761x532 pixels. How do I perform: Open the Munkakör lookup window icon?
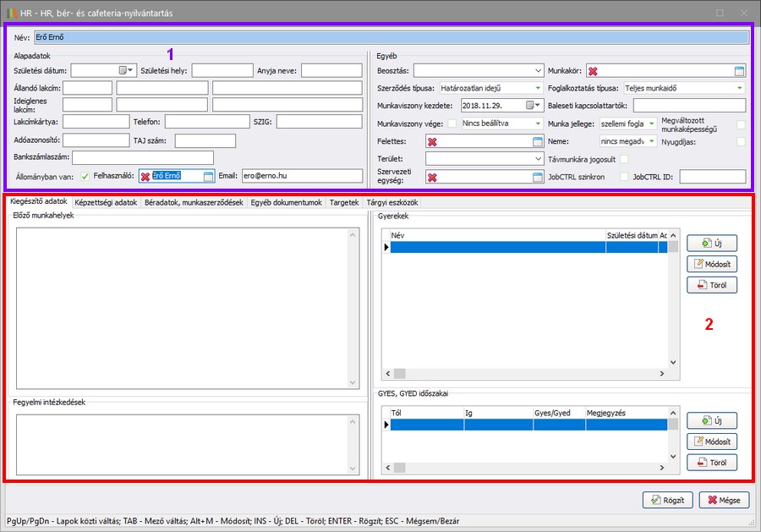[x=739, y=71]
